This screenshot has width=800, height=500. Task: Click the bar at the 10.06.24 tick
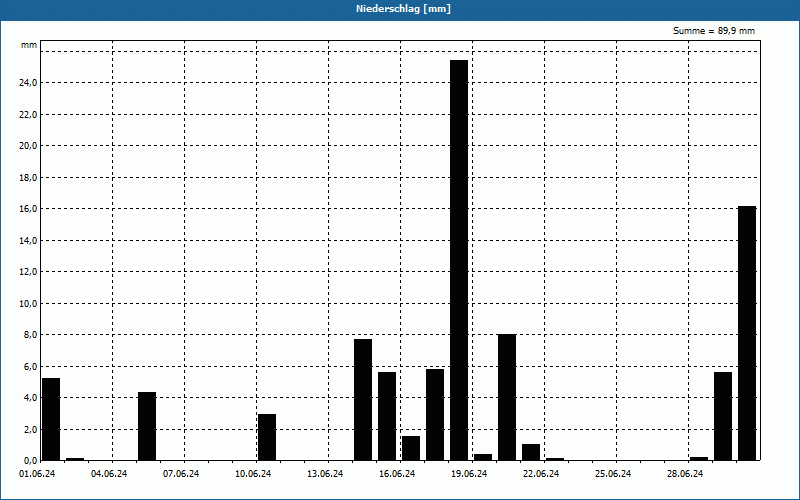(267, 437)
